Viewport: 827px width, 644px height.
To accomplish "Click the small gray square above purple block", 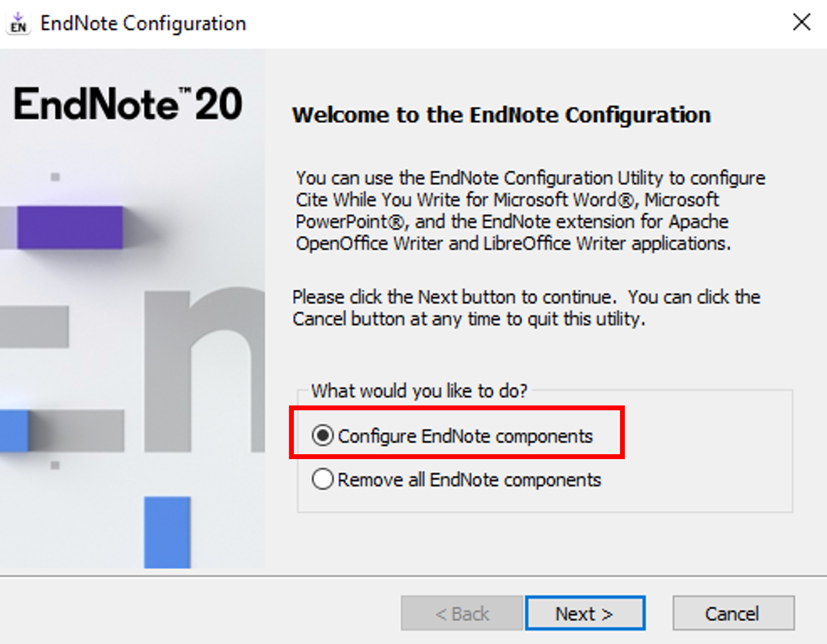I will pyautogui.click(x=55, y=177).
